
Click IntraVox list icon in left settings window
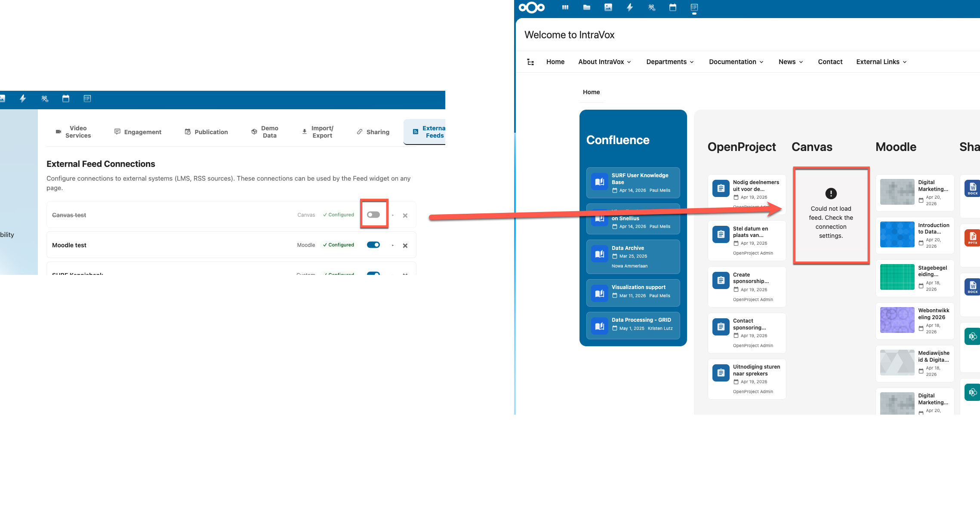click(87, 98)
